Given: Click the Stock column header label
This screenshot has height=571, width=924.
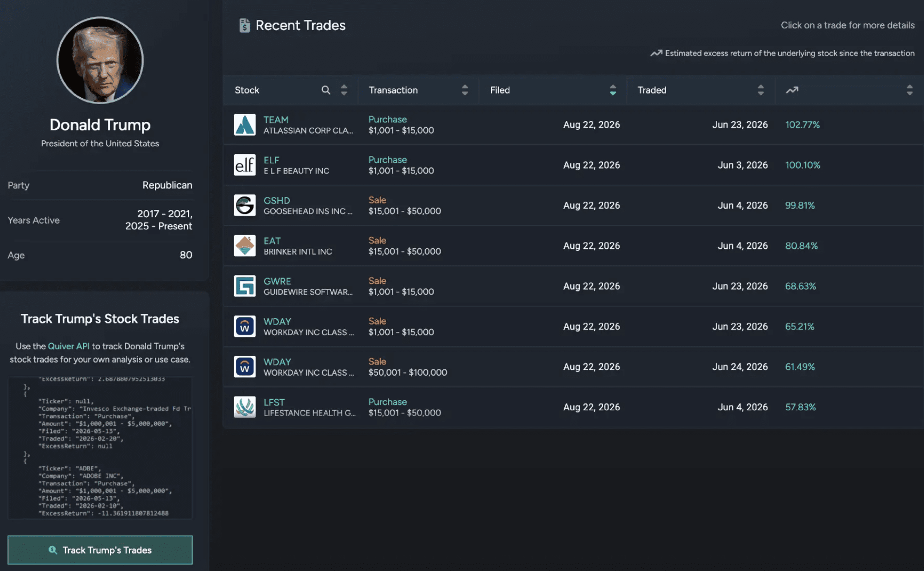Looking at the screenshot, I should (x=247, y=90).
